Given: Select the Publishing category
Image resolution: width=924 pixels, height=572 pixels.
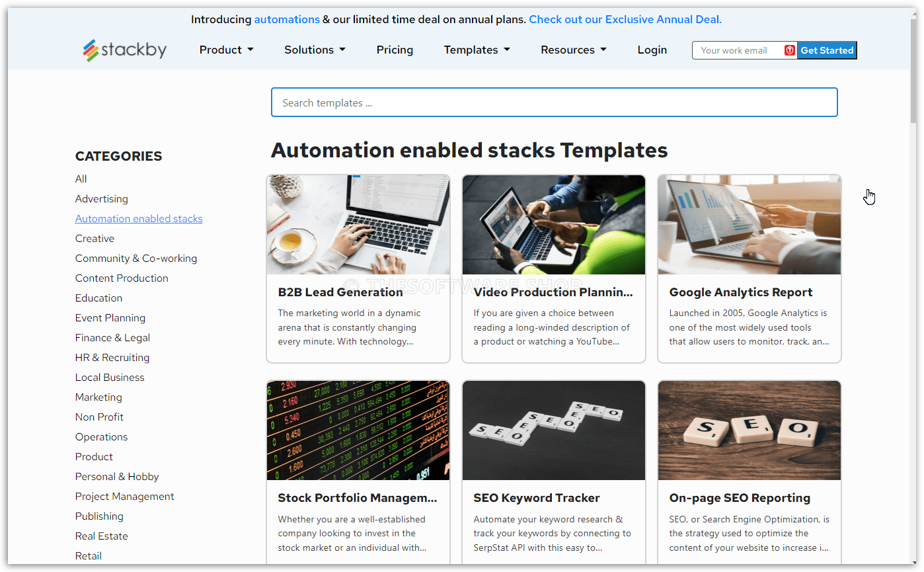Looking at the screenshot, I should [99, 516].
